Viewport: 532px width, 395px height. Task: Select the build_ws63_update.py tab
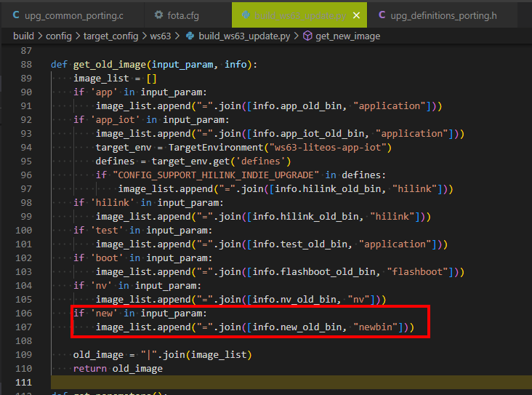(299, 15)
